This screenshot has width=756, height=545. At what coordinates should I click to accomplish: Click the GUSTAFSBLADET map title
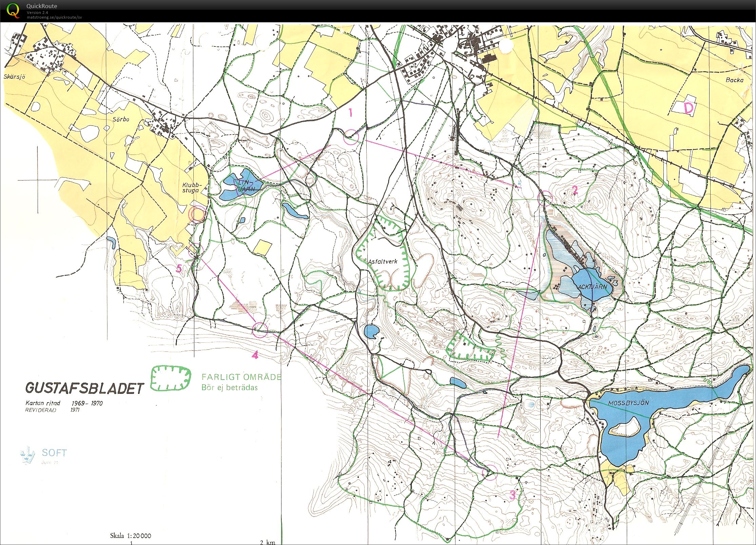tap(85, 388)
